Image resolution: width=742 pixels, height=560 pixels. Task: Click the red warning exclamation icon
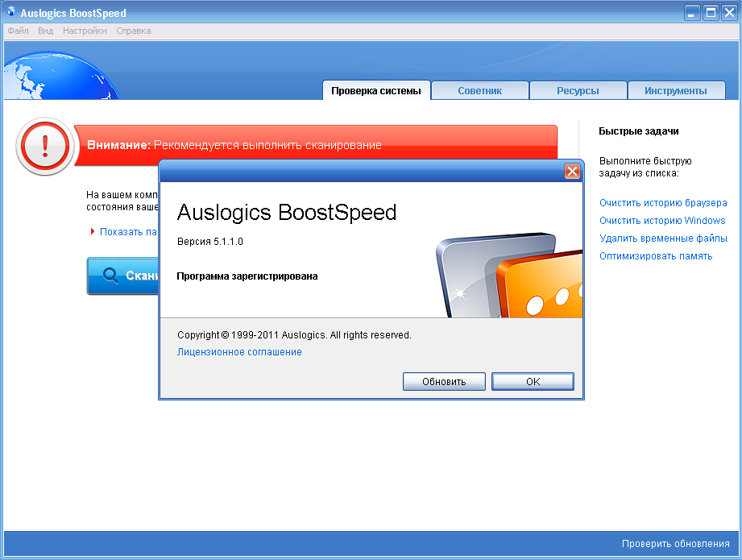44,147
